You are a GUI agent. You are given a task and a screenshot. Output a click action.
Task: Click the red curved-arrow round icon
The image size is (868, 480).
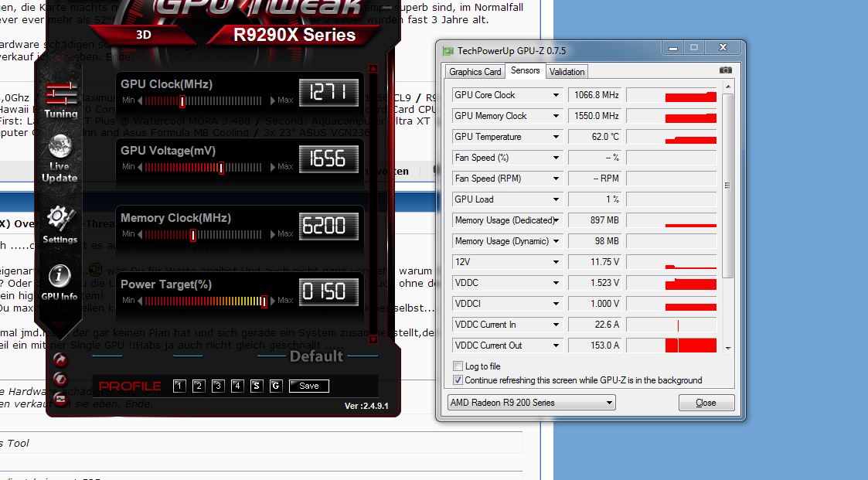coord(60,360)
